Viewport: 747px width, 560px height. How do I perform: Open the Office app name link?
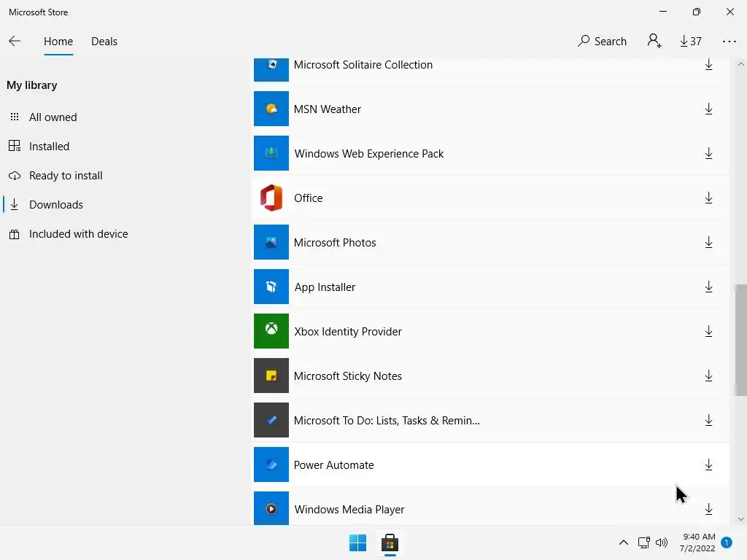309,198
